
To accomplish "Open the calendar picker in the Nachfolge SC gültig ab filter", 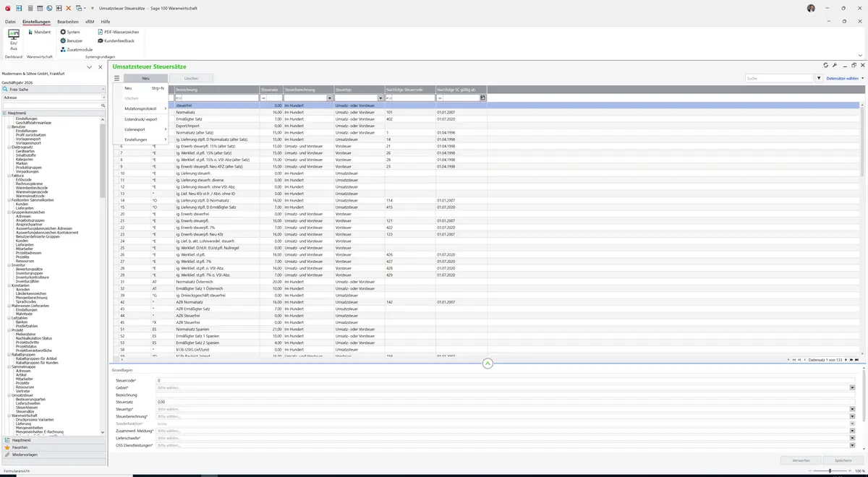I will tap(483, 98).
